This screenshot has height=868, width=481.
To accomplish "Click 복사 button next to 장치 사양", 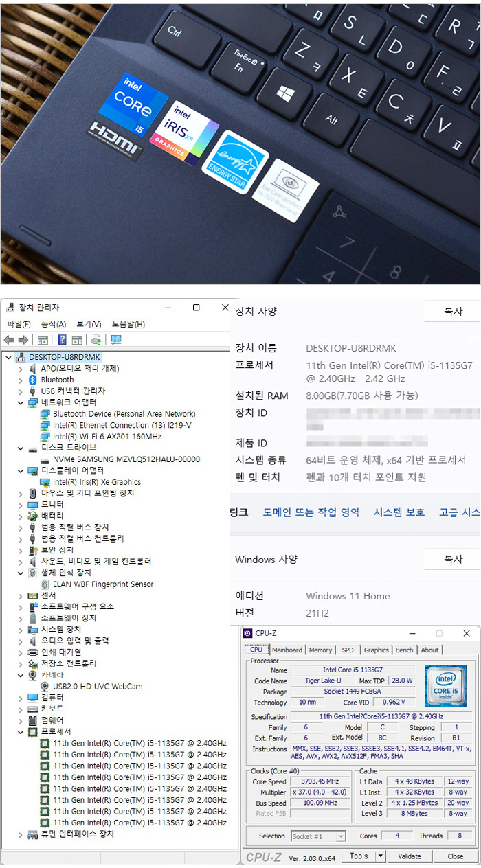I will [453, 311].
